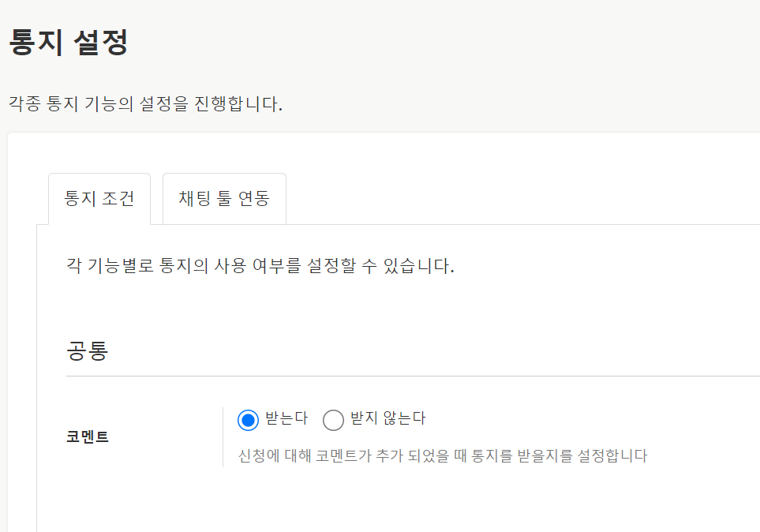Switch to the 채팅 툴 연동 tab
The height and width of the screenshot is (532, 760).
coord(224,198)
